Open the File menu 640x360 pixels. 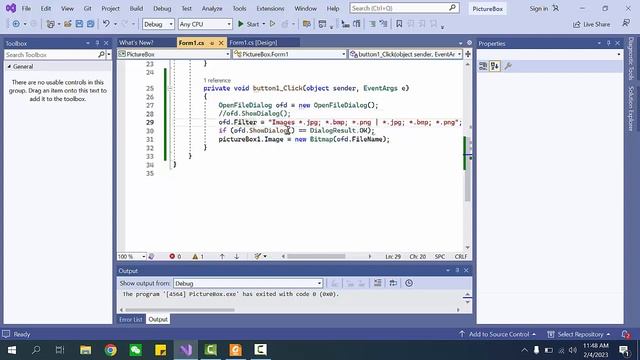pos(26,8)
